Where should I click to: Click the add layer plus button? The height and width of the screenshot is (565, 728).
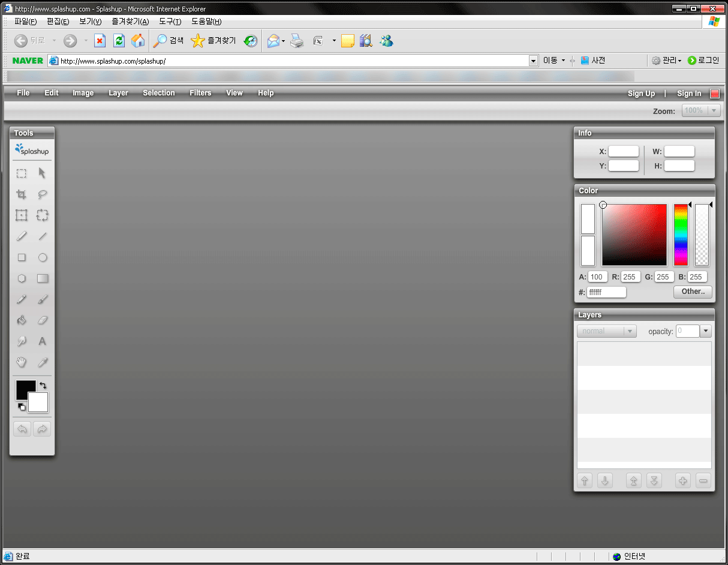coord(683,480)
